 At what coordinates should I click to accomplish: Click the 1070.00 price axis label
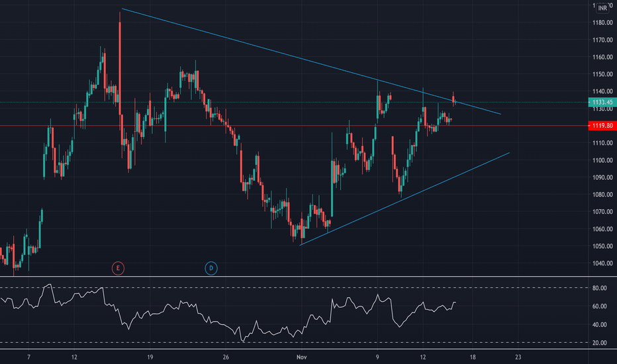[x=602, y=212]
